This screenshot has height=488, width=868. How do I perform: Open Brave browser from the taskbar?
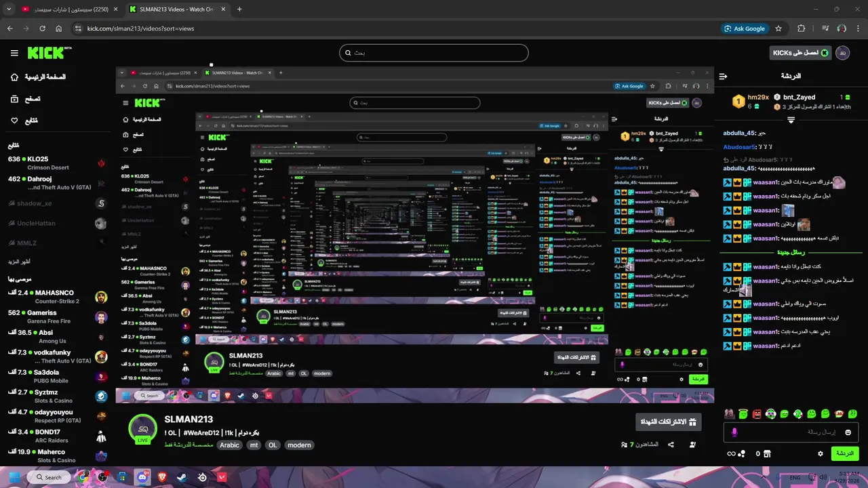(x=161, y=477)
